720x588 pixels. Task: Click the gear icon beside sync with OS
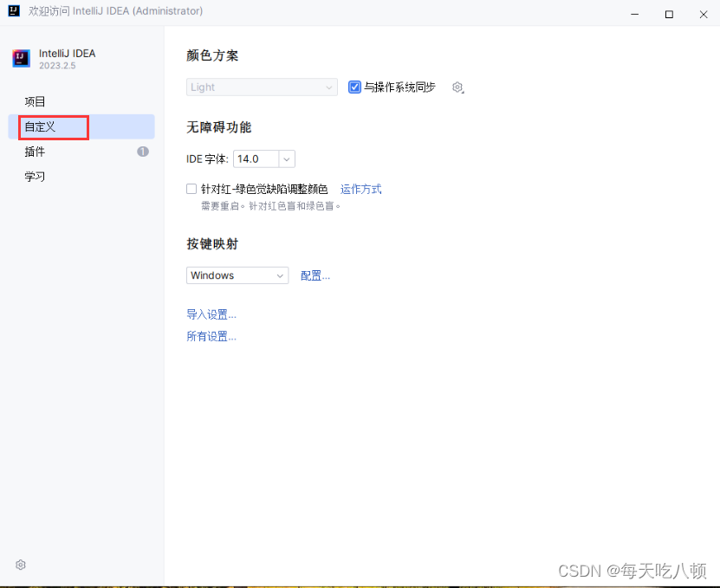[x=457, y=87]
